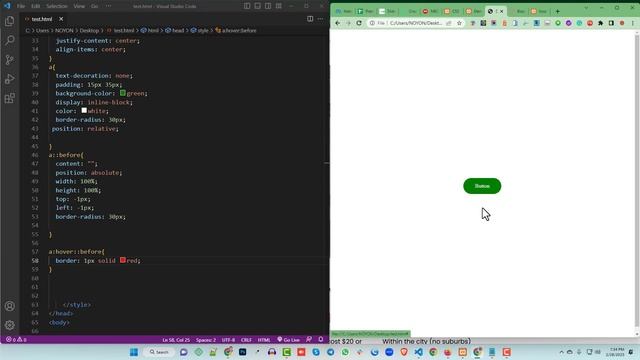
Task: Click Desktop breadcrumb folder
Action: [x=89, y=30]
